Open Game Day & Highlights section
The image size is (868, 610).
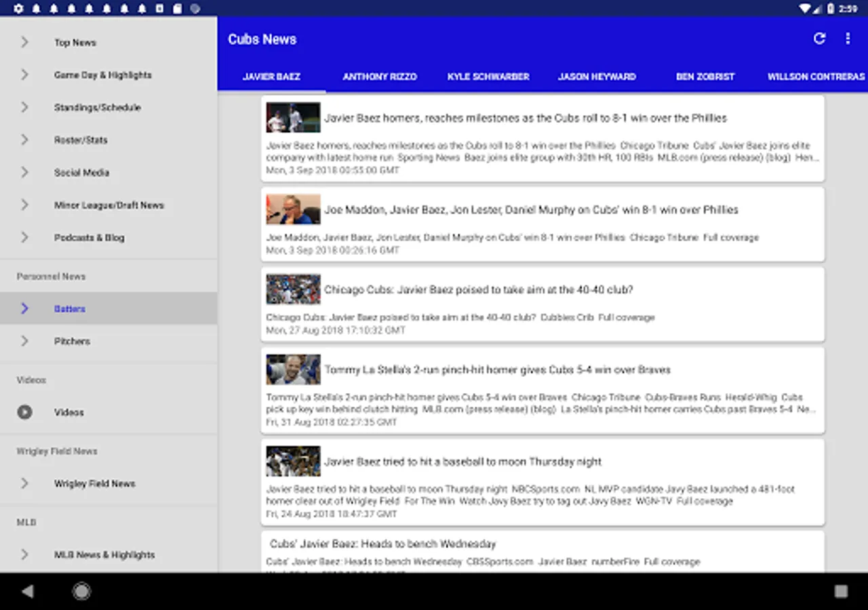point(108,75)
